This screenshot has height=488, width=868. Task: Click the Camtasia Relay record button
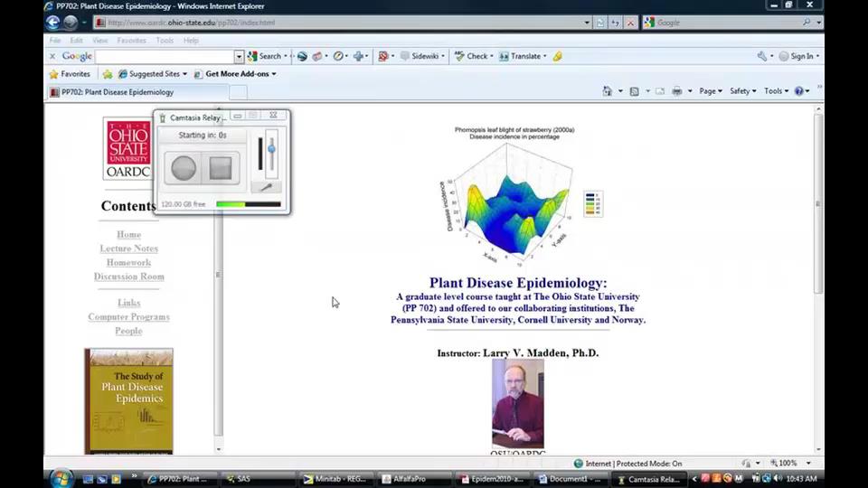pos(184,168)
